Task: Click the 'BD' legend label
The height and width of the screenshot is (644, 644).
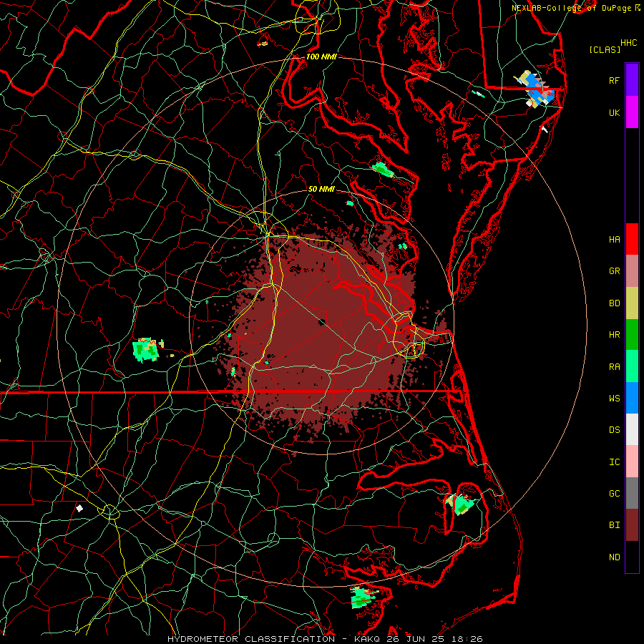Action: point(614,303)
